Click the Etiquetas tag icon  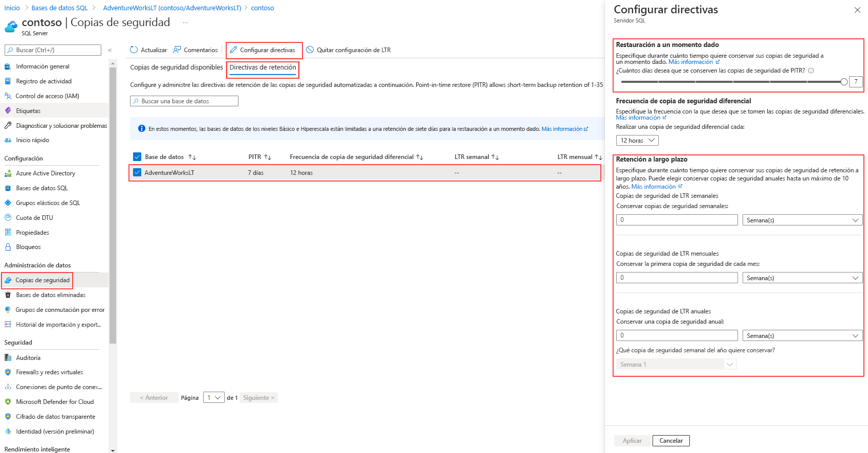(8, 111)
